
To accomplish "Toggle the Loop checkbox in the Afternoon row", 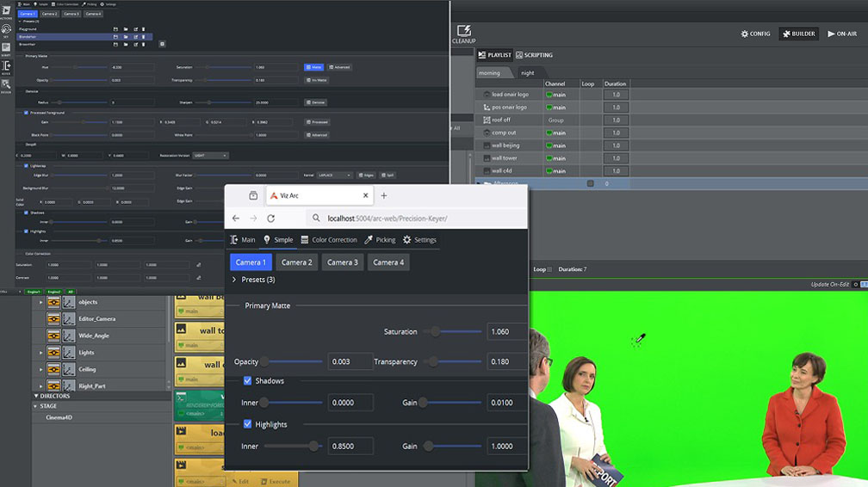I will coord(590,183).
